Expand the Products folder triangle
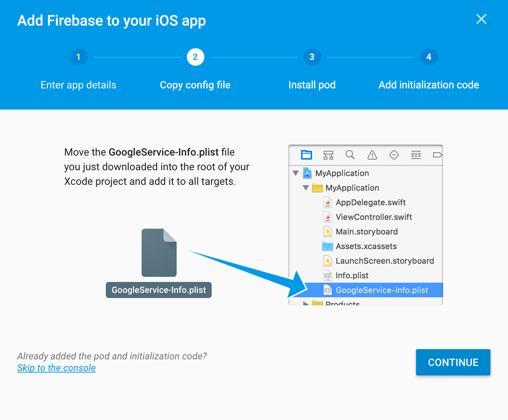This screenshot has height=420, width=508. pyautogui.click(x=306, y=303)
